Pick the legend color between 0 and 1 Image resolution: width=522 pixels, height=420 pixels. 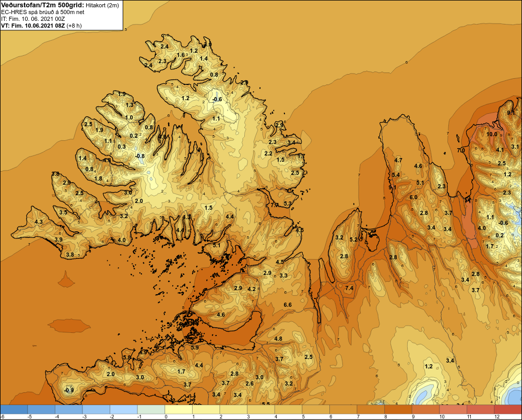[x=179, y=410]
